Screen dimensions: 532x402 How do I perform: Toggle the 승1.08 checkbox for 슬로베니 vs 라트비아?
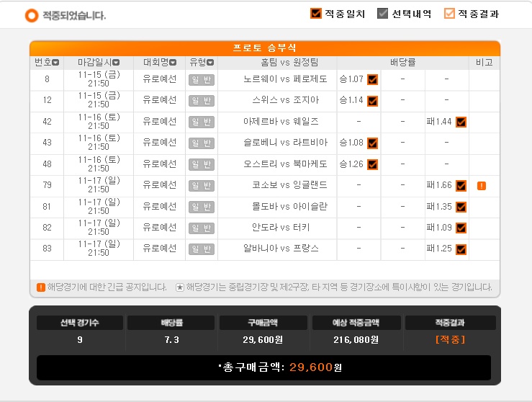372,143
